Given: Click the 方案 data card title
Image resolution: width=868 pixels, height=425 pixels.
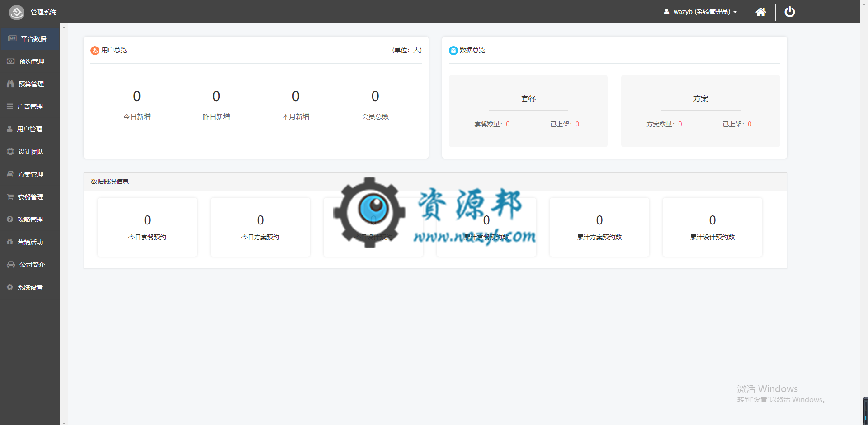Looking at the screenshot, I should (701, 99).
